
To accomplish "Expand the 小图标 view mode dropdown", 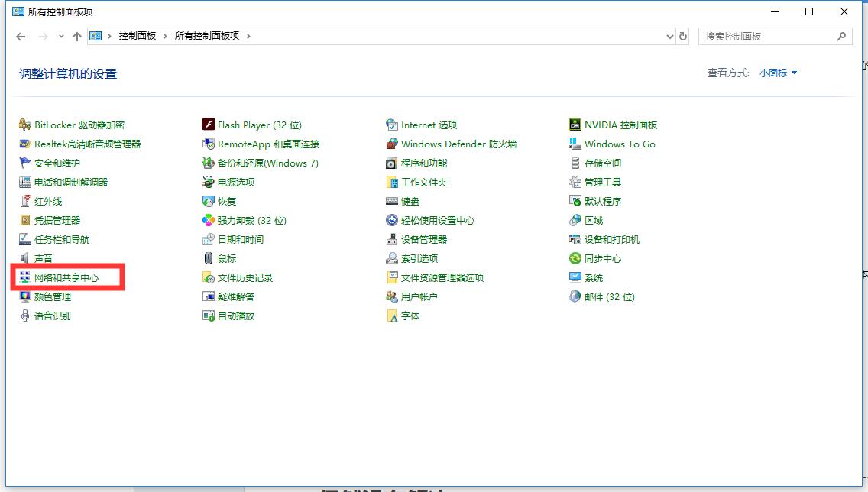I will coord(778,73).
